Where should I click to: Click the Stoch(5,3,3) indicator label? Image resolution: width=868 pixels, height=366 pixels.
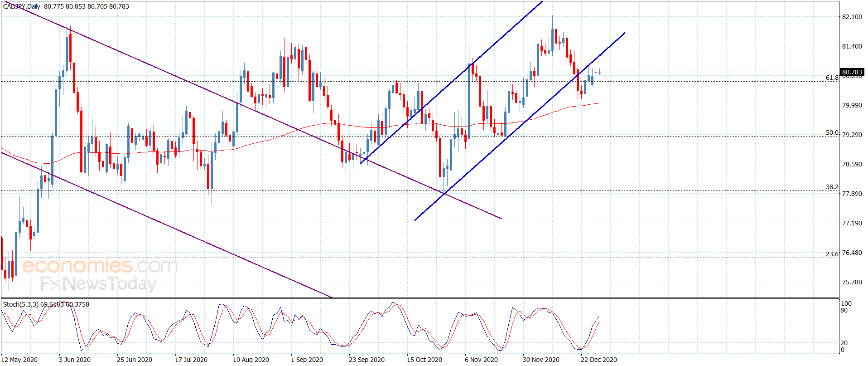(x=21, y=304)
